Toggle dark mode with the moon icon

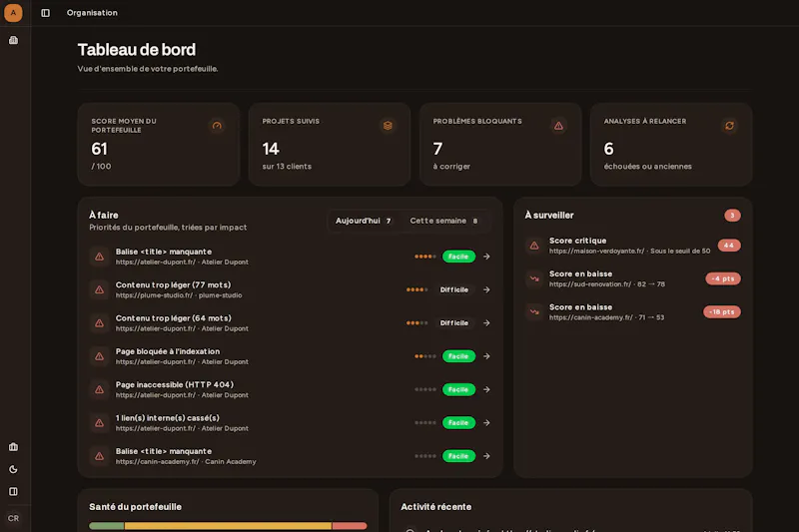click(13, 469)
